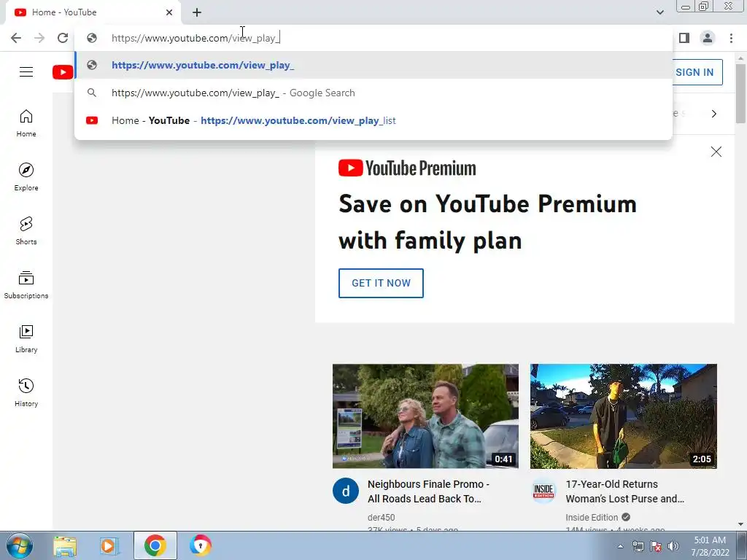Click the page vertical scrollbar thumb

point(740,93)
